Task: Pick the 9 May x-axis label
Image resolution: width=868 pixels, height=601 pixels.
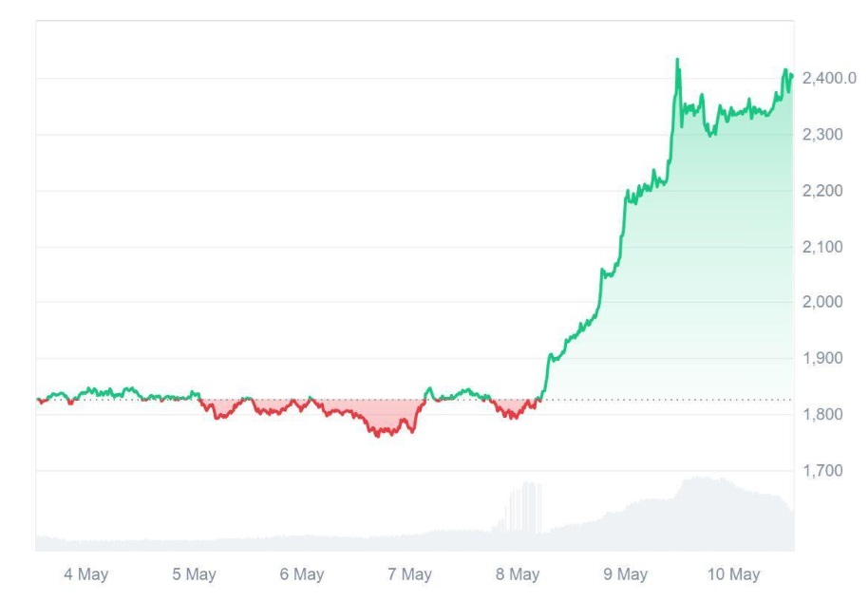Action: pos(626,574)
